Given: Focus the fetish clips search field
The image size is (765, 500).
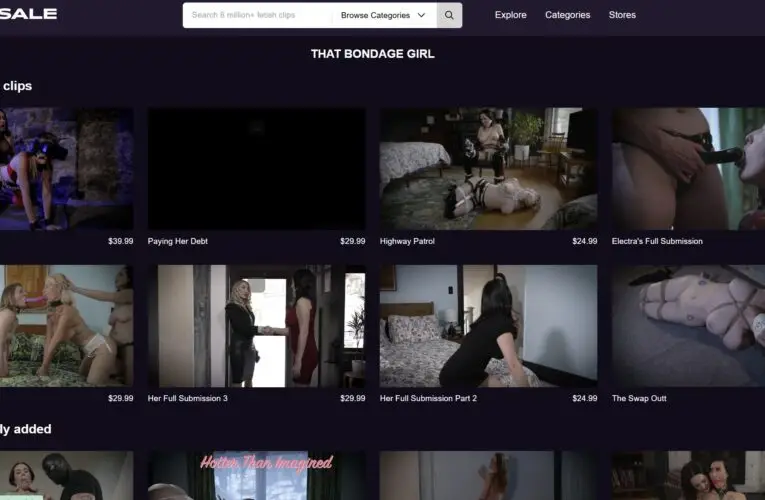Looking at the screenshot, I should click(258, 15).
